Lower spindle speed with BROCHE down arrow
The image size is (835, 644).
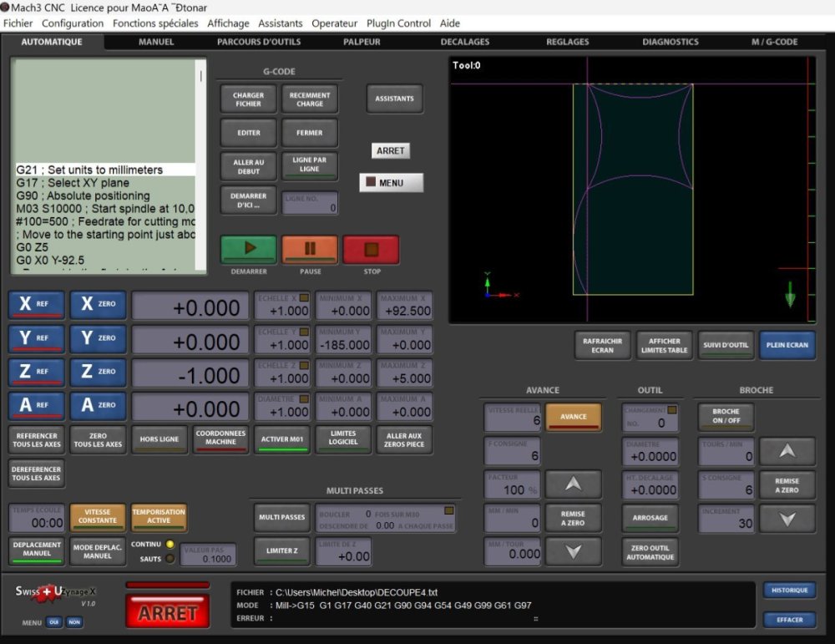pyautogui.click(x=787, y=518)
